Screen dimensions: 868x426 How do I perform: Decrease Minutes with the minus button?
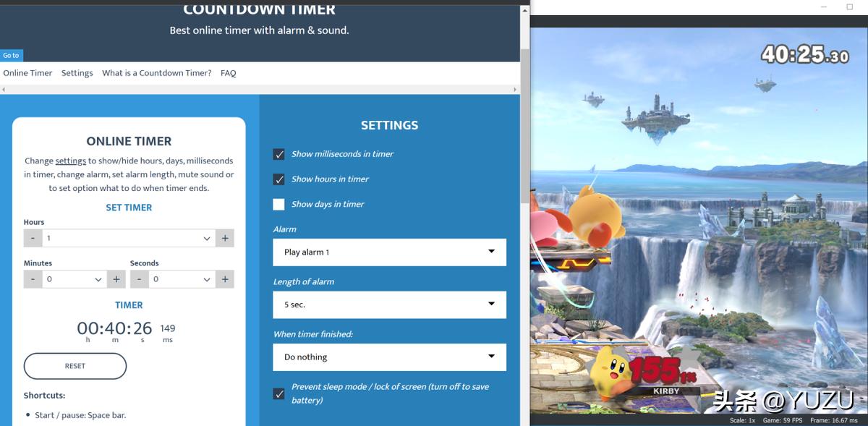(x=33, y=279)
